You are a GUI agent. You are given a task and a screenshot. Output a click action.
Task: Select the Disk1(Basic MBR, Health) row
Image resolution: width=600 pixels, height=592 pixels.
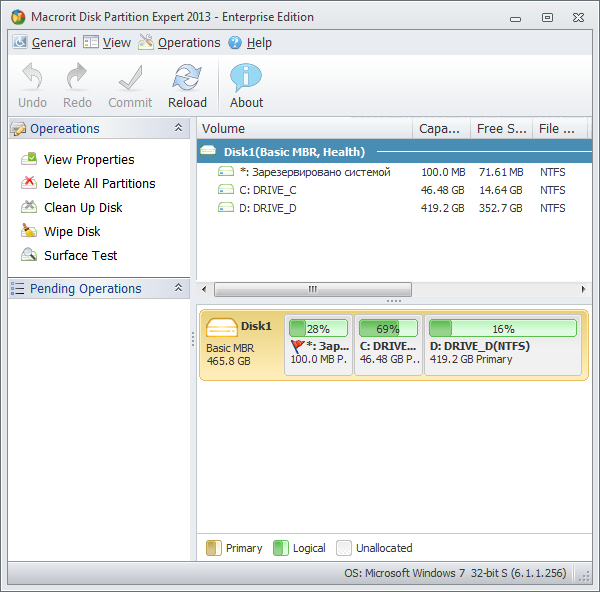click(x=395, y=152)
